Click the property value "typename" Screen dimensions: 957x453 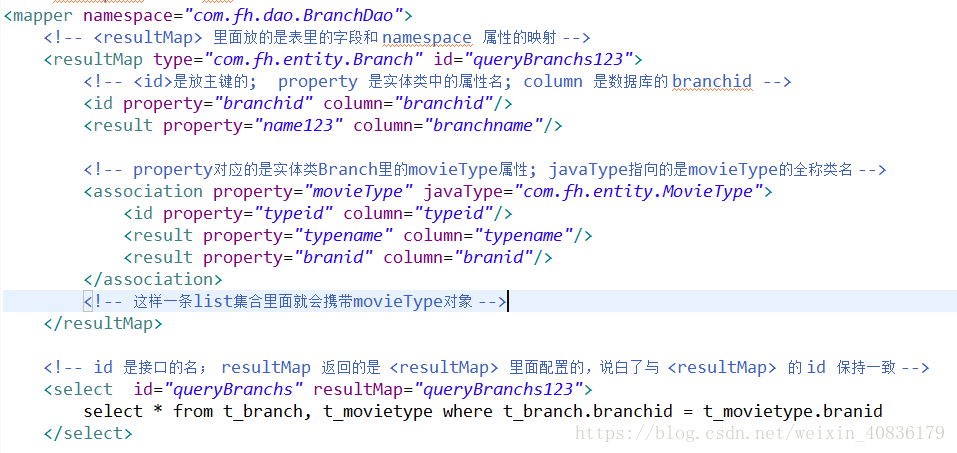pyautogui.click(x=344, y=235)
